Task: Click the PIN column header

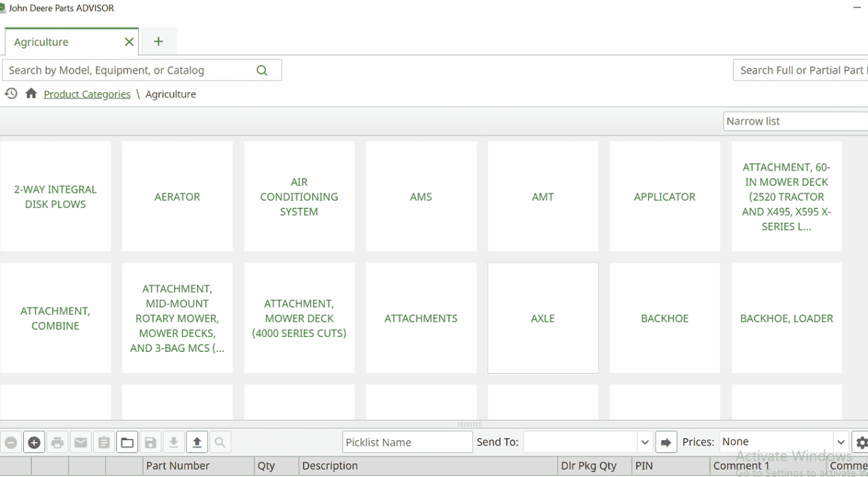Action: click(670, 466)
